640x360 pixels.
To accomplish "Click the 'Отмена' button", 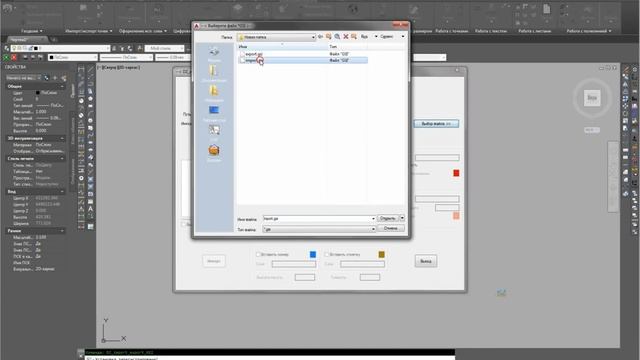I will click(x=391, y=229).
